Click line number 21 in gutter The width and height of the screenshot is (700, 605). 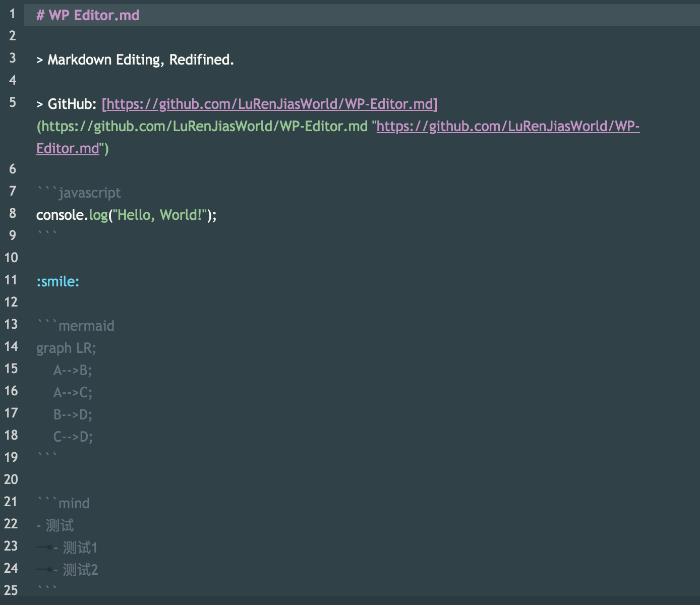pos(11,502)
